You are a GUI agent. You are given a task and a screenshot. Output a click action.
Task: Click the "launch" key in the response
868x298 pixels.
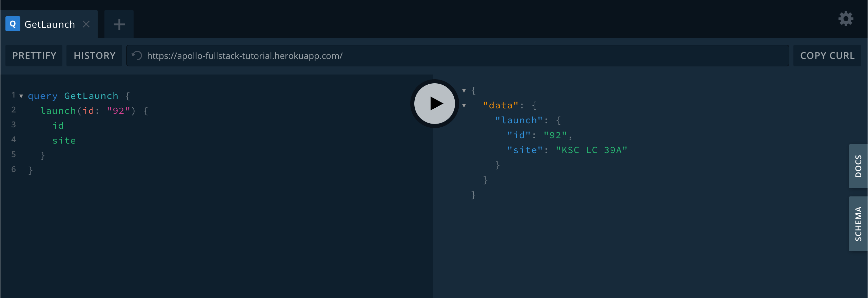(519, 120)
